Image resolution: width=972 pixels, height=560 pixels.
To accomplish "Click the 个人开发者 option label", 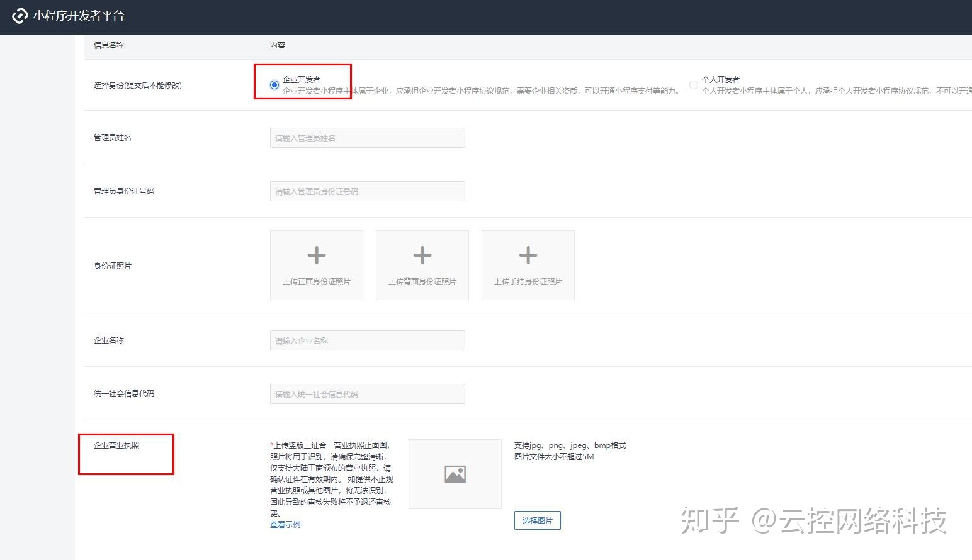I will (721, 79).
